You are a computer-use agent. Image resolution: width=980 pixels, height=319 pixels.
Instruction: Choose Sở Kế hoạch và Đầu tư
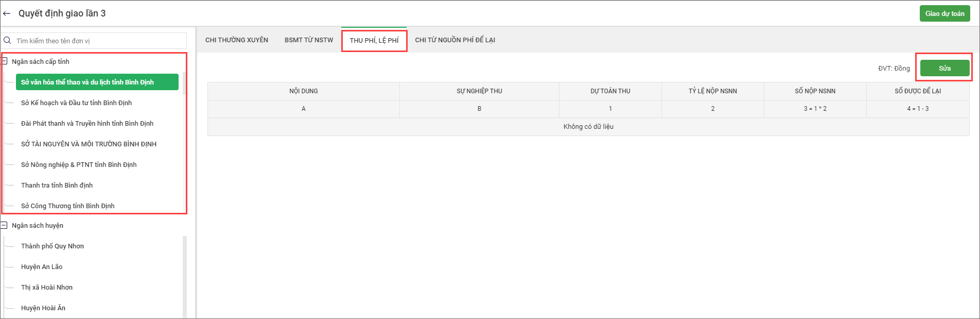(x=76, y=103)
